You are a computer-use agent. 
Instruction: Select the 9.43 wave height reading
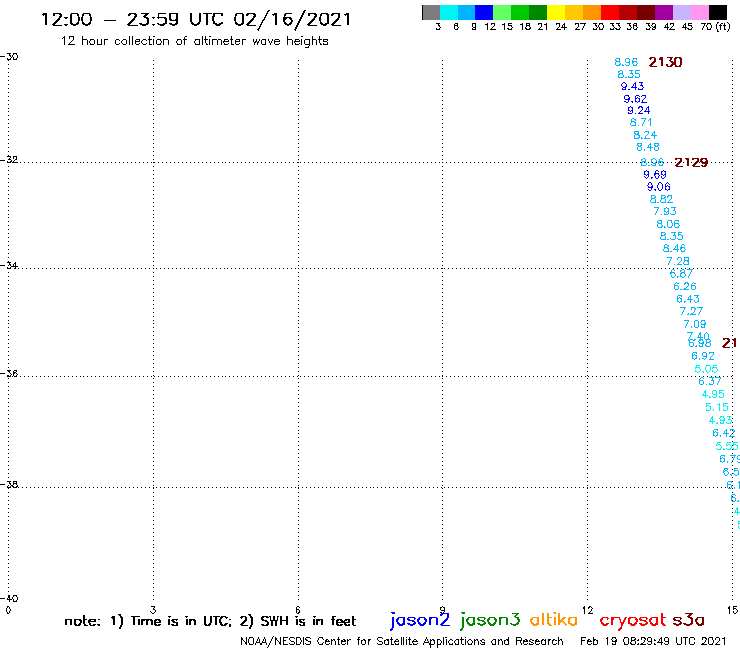632,86
